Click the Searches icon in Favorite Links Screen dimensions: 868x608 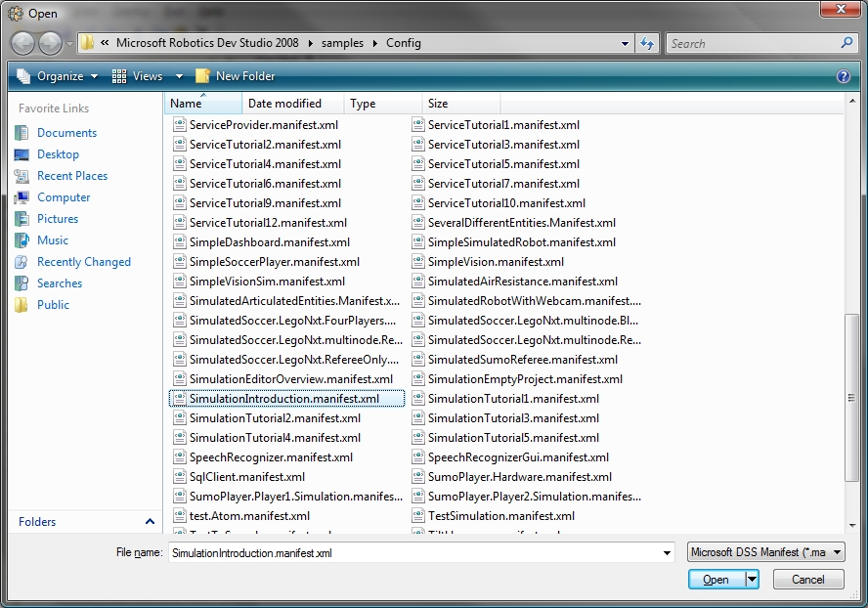point(22,283)
